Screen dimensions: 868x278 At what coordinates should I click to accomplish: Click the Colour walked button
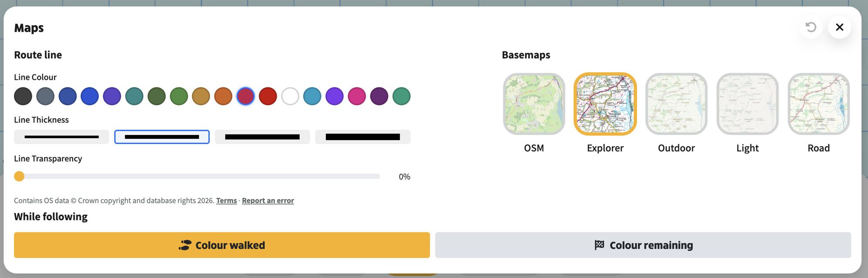pos(222,245)
